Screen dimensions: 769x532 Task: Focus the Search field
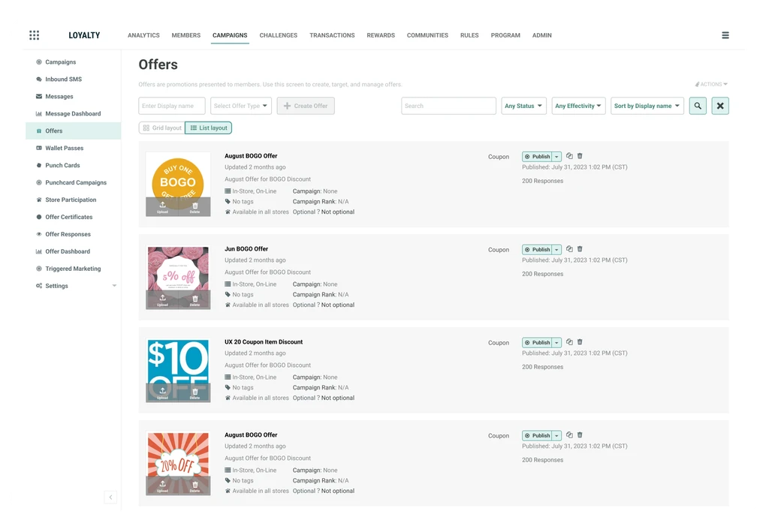click(x=448, y=106)
